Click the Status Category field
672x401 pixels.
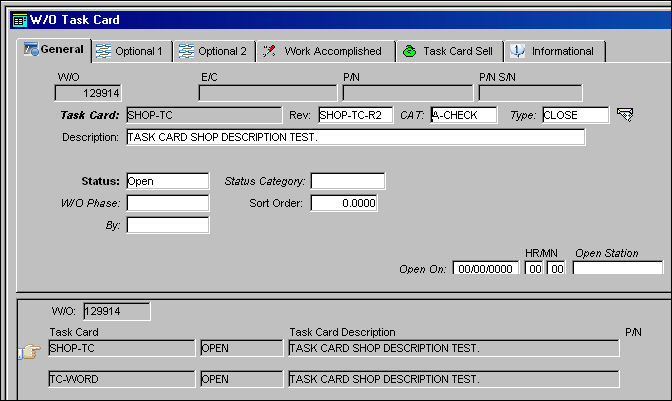[x=348, y=181]
